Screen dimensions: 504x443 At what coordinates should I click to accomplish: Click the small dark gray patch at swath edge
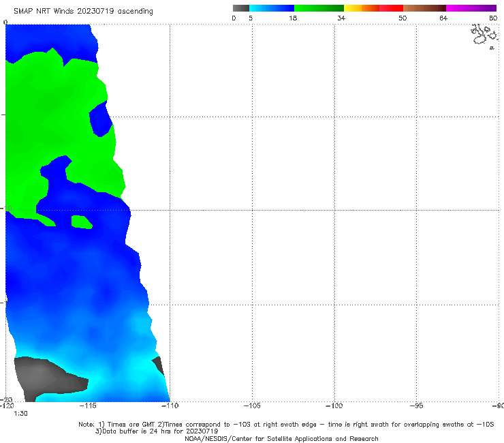159,365
